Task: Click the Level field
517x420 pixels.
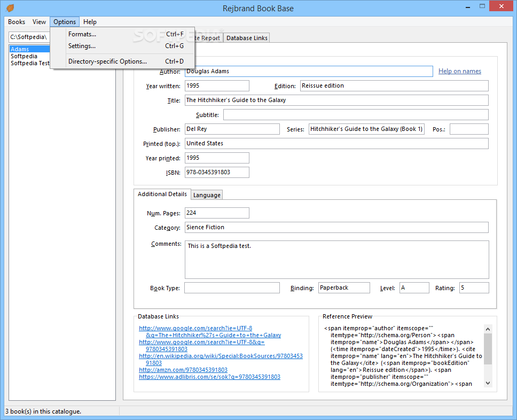Action: [414, 287]
